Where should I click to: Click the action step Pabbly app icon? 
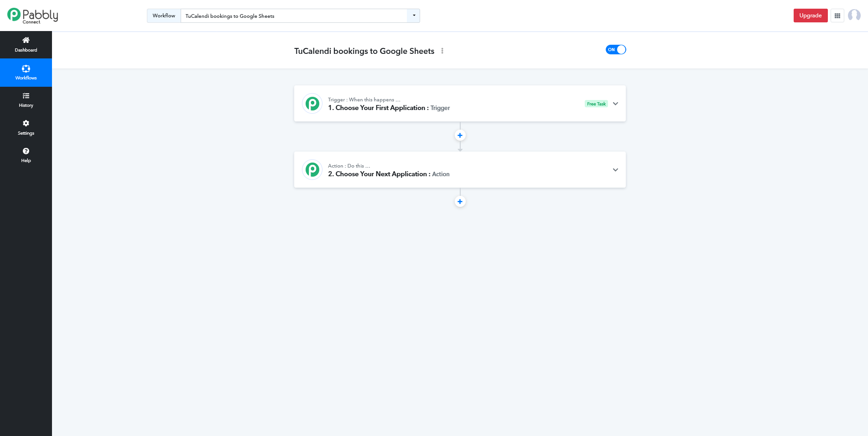tap(312, 170)
